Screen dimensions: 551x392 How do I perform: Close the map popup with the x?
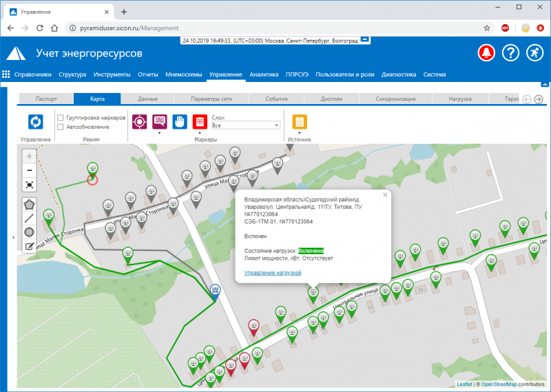[386, 195]
